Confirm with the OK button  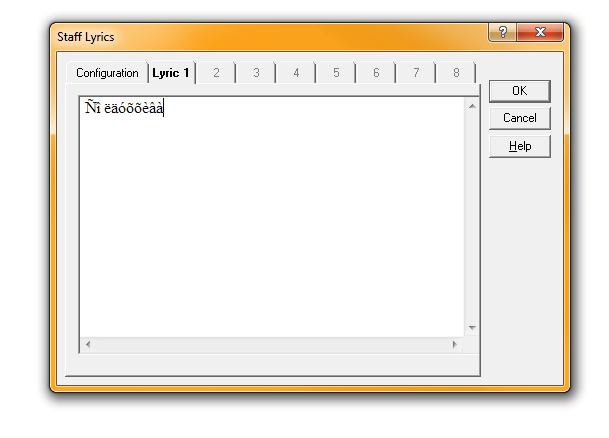[520, 91]
